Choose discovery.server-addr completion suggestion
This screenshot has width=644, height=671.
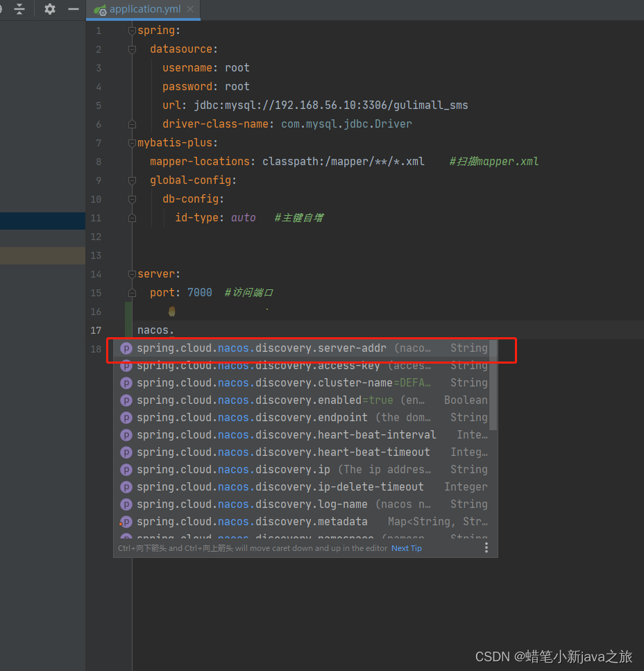point(302,348)
